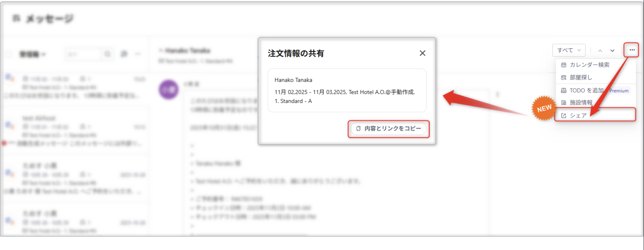Select 部屋探し from the menu
The height and width of the screenshot is (250, 644).
pos(595,77)
